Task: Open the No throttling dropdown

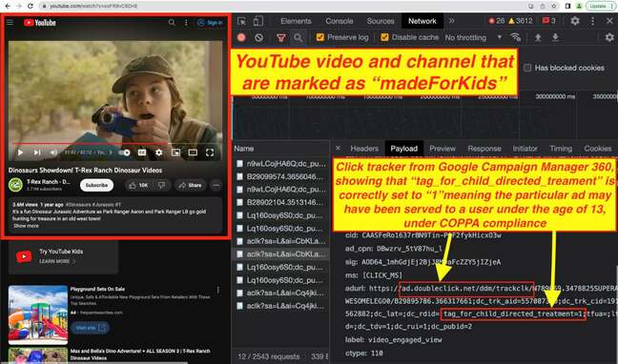Action: click(x=473, y=37)
